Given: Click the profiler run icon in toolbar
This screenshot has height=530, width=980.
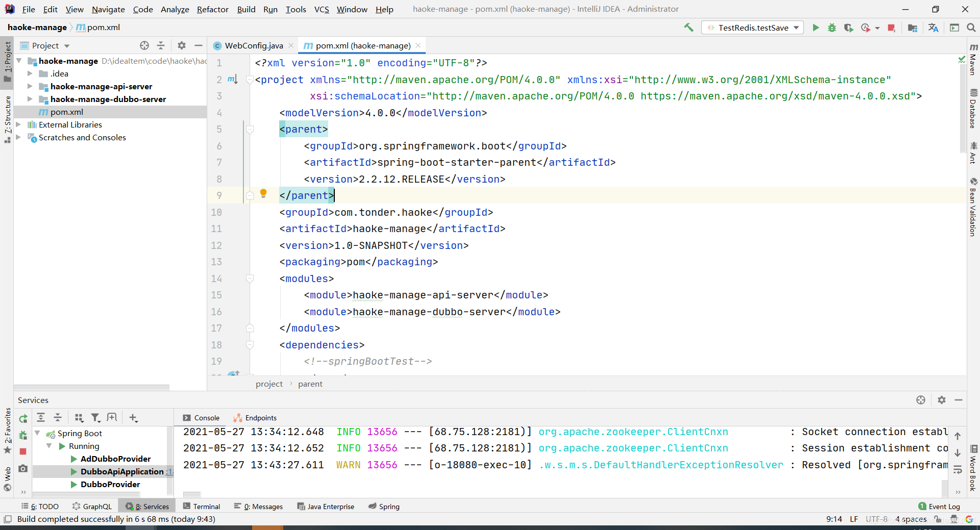Looking at the screenshot, I should pyautogui.click(x=866, y=28).
